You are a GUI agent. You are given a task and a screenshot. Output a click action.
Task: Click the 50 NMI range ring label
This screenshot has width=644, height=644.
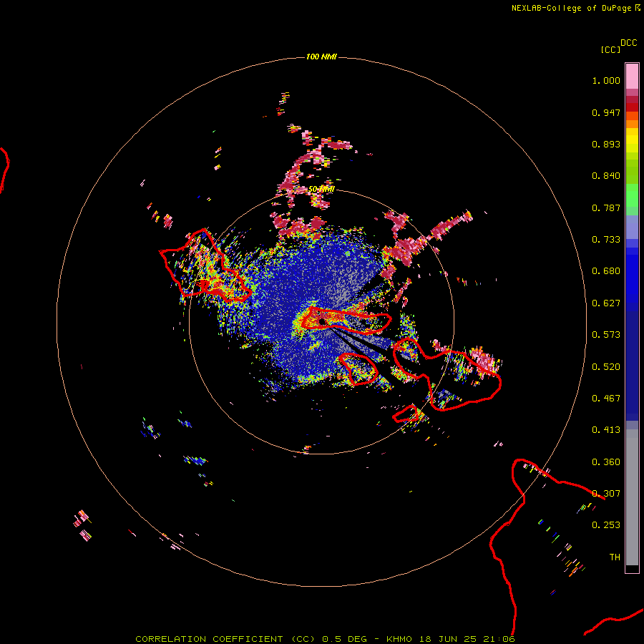[x=321, y=189]
